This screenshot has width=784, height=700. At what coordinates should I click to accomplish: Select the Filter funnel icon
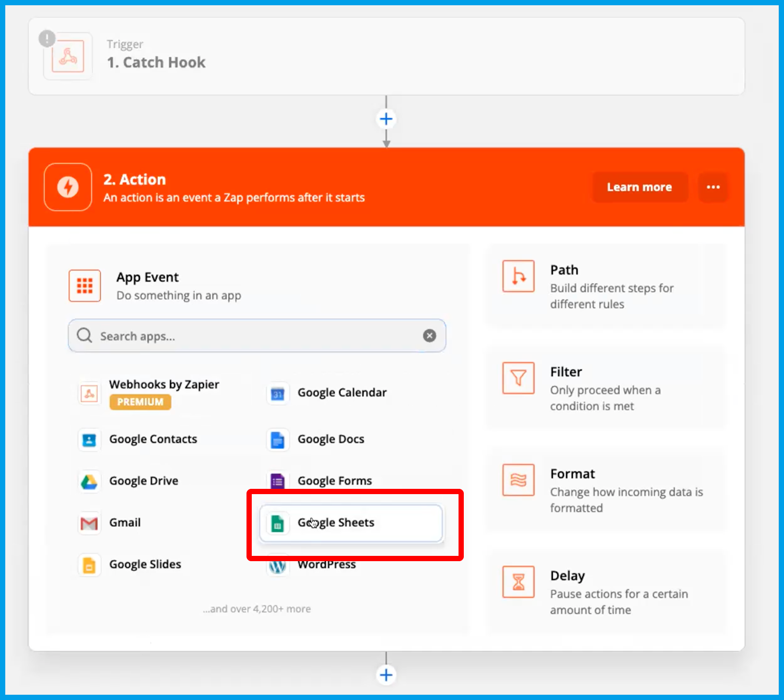(x=518, y=378)
